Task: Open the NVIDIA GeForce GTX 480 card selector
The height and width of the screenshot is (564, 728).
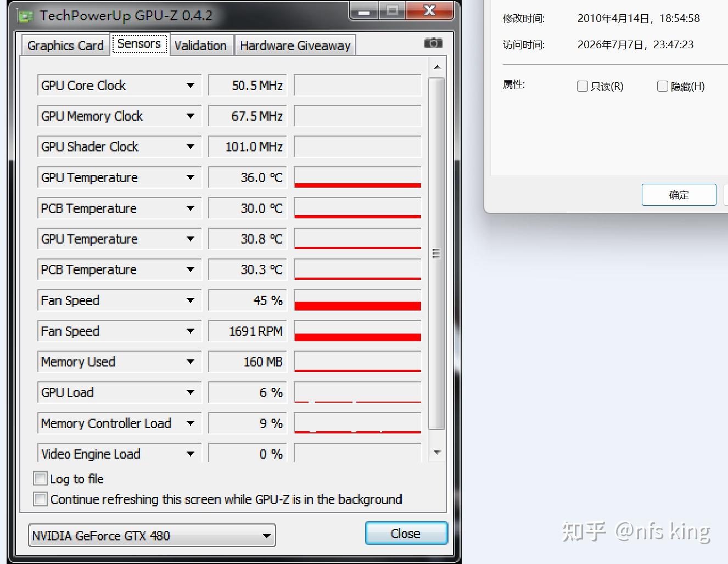Action: click(x=152, y=535)
